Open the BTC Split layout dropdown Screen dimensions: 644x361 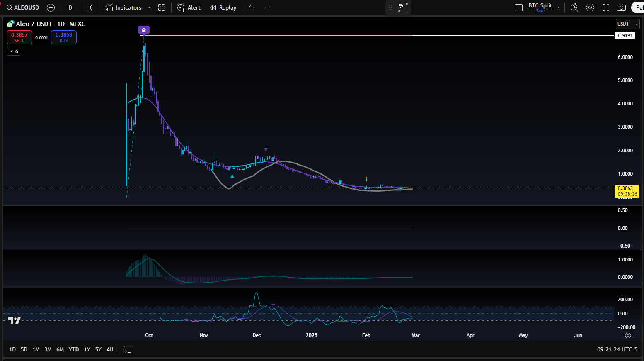click(558, 7)
